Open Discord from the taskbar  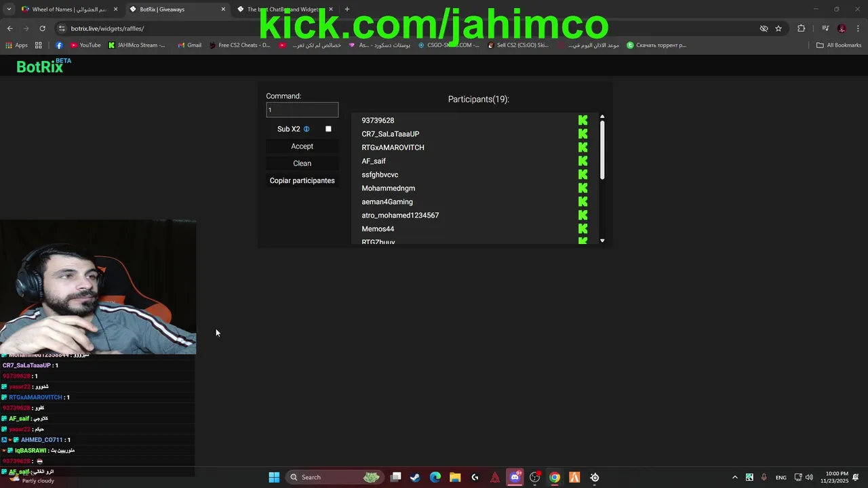pos(515,477)
